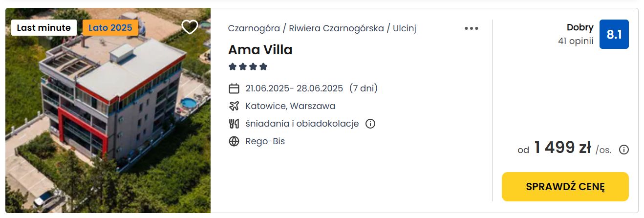Click the info icon beside the price
The height and width of the screenshot is (218, 644).
coord(623,150)
